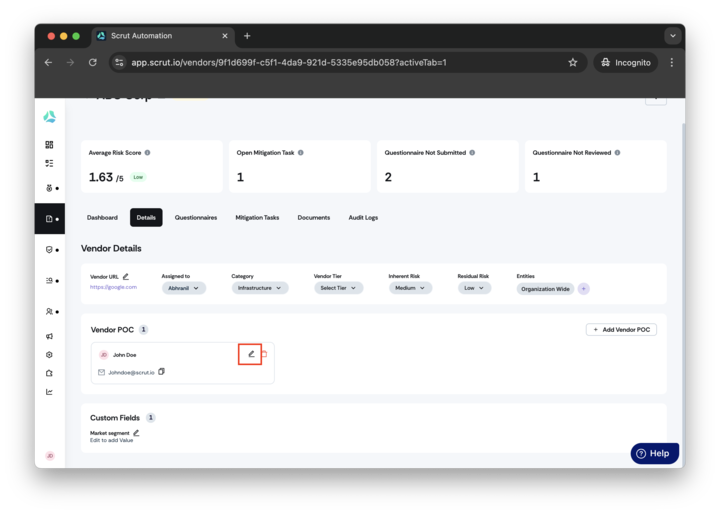Image resolution: width=720 pixels, height=514 pixels.
Task: Click the Incognito profile button
Action: click(626, 62)
